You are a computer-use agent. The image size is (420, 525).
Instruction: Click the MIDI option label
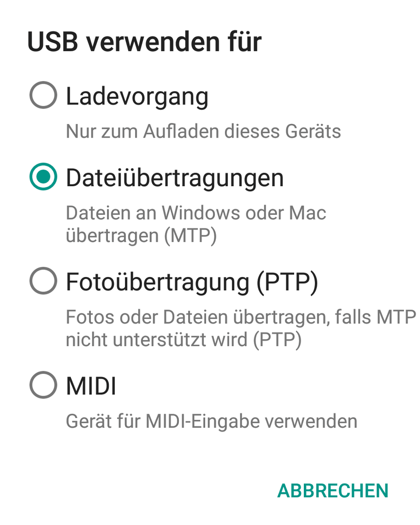tap(91, 386)
